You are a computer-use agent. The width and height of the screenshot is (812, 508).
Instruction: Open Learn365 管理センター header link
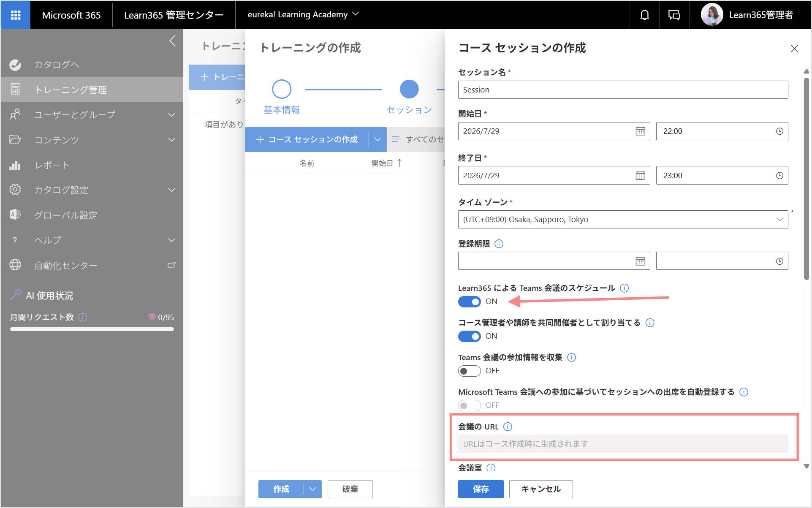point(174,15)
